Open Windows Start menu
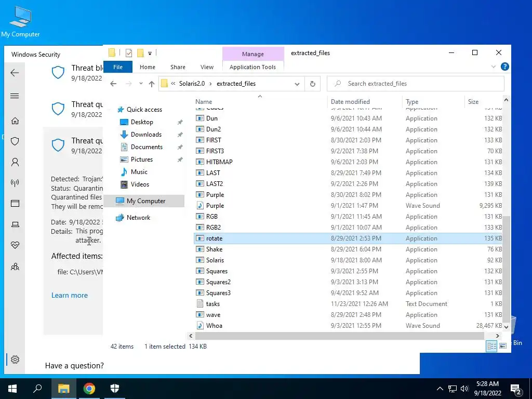This screenshot has width=532, height=399. 12,389
